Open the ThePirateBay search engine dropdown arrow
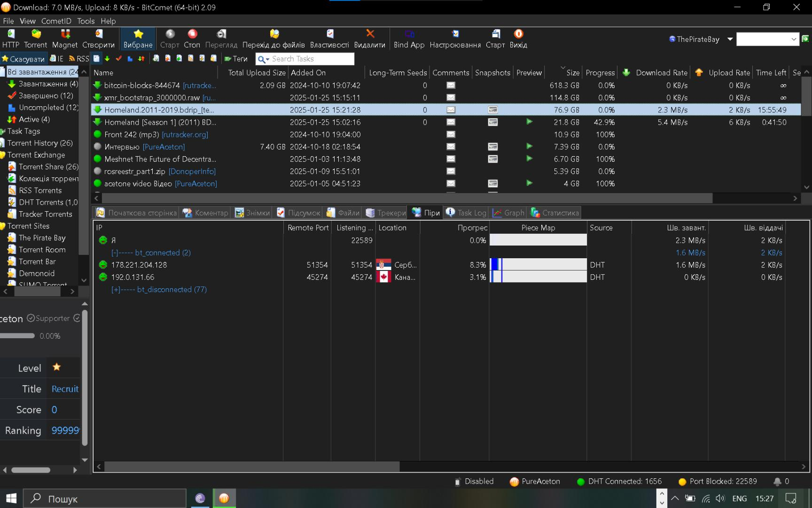 click(x=730, y=39)
